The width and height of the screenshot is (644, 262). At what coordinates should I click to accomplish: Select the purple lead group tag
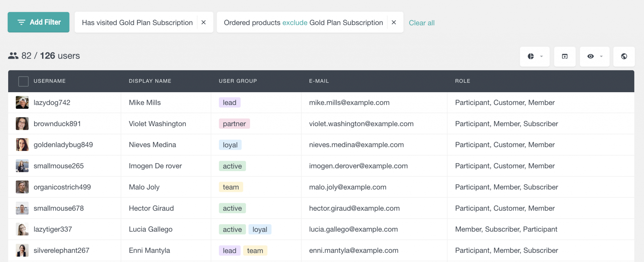pyautogui.click(x=229, y=102)
